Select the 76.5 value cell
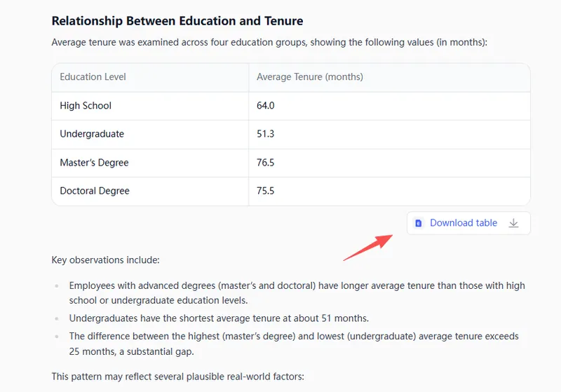Screen dimensions: 561x392 (266, 163)
